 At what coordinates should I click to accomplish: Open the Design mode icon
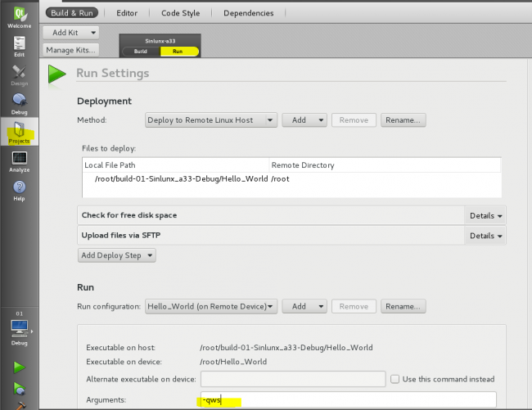click(x=19, y=75)
